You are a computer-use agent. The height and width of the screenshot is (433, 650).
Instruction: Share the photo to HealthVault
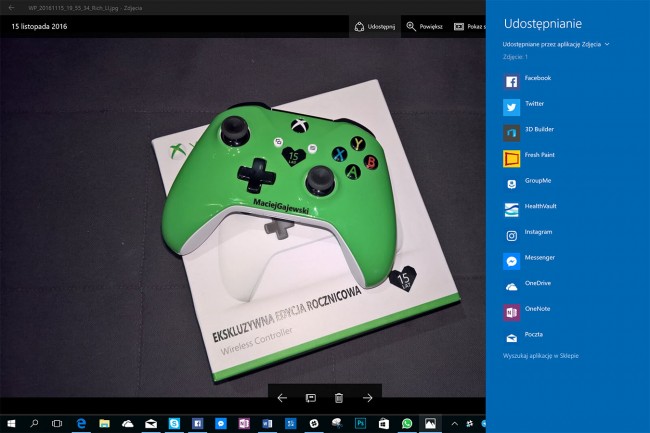click(x=530, y=210)
